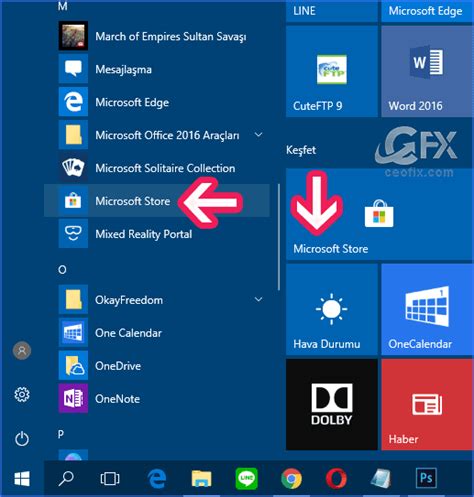Screen dimensions: 474x497
Task: Launch OneDrive cloud folder icon
Action: 73,365
